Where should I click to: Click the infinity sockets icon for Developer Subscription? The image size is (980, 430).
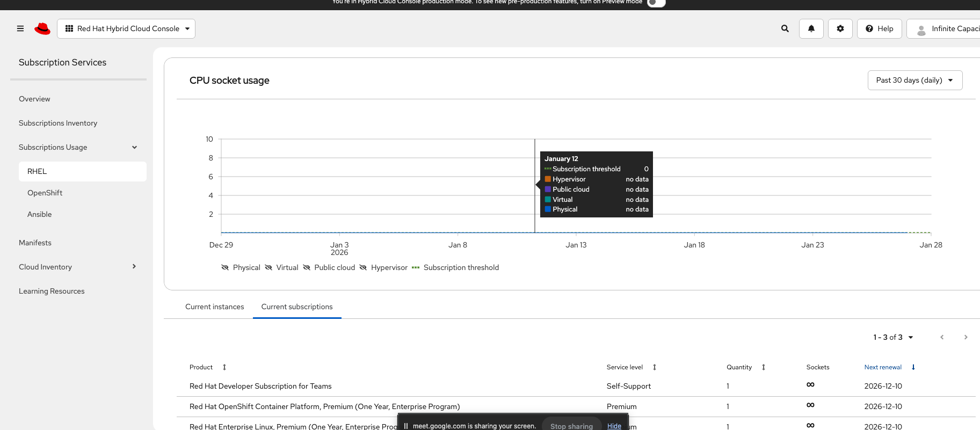810,384
